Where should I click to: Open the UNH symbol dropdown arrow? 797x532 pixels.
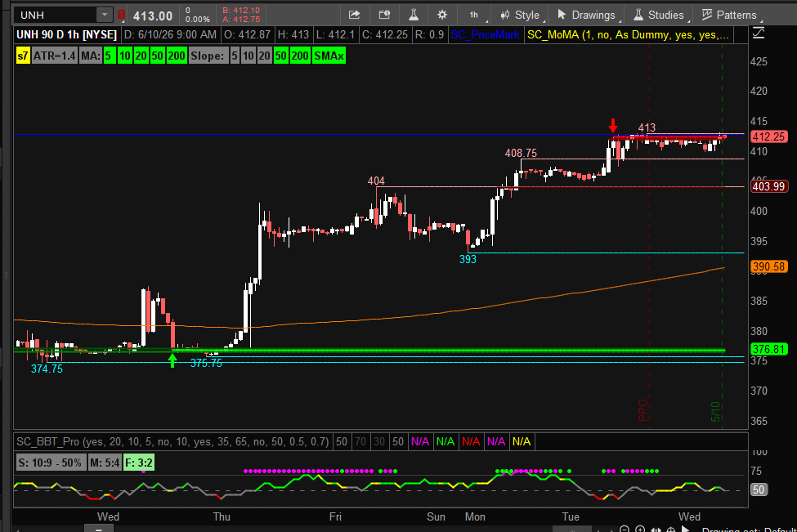click(104, 15)
